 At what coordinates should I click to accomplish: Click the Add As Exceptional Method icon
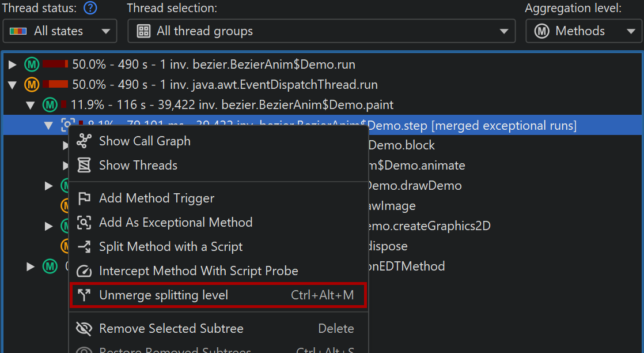pyautogui.click(x=84, y=223)
